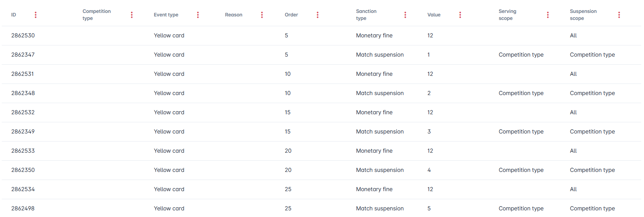
Task: Open the Event type column menu
Action: (198, 15)
